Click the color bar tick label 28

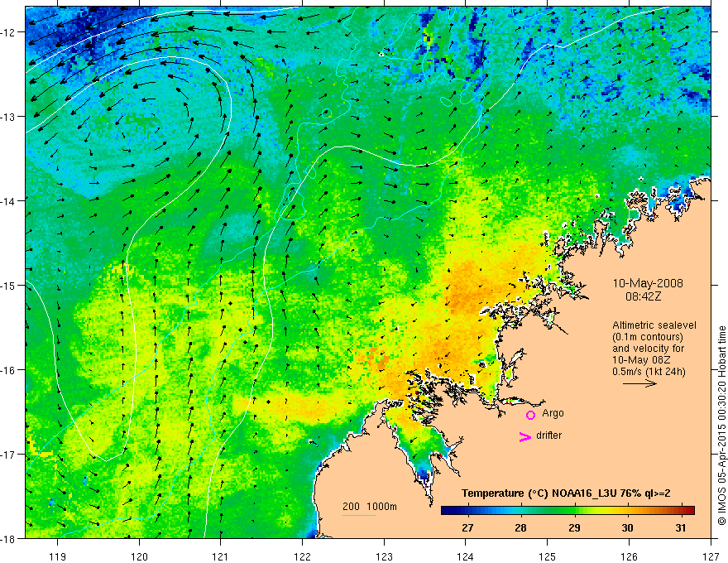tap(521, 527)
